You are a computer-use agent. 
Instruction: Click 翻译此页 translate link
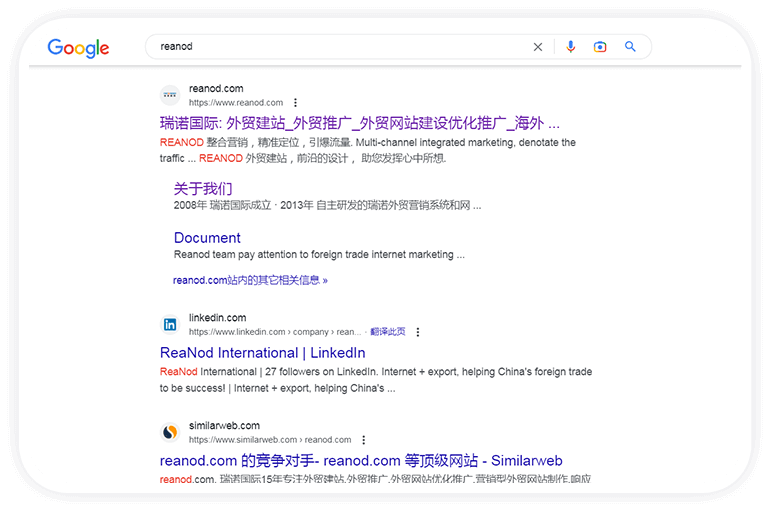[387, 332]
